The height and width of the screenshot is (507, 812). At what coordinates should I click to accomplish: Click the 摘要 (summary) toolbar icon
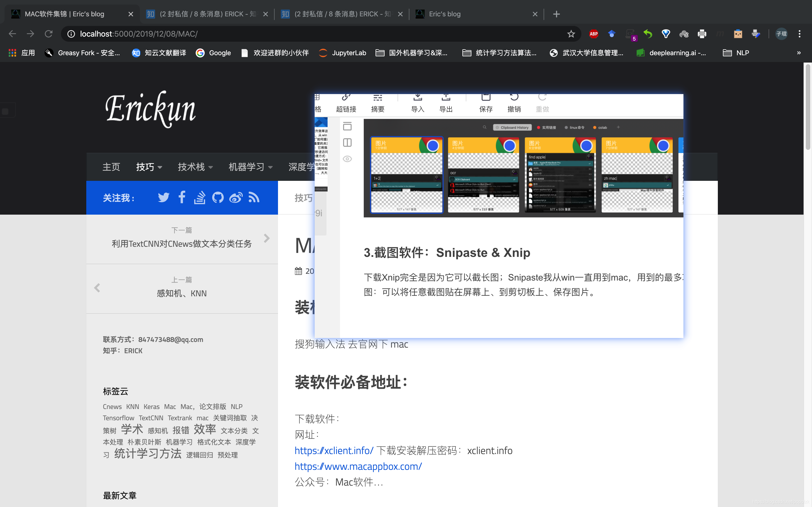tap(377, 102)
